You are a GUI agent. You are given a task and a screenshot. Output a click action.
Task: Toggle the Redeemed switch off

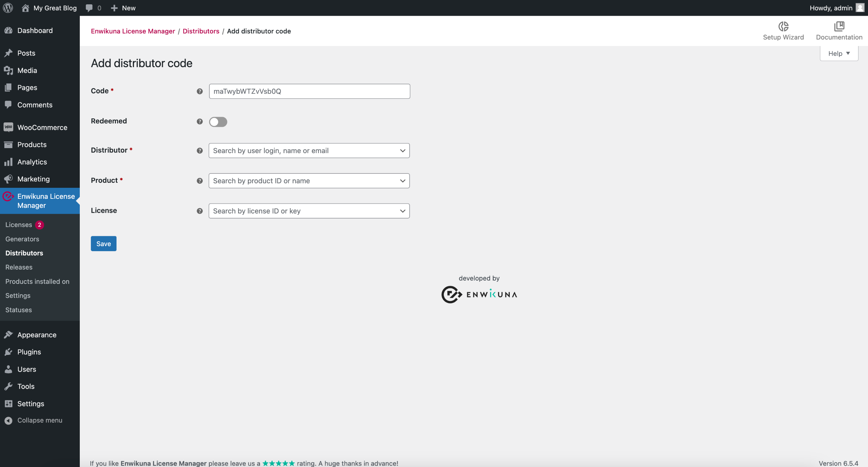(x=218, y=121)
